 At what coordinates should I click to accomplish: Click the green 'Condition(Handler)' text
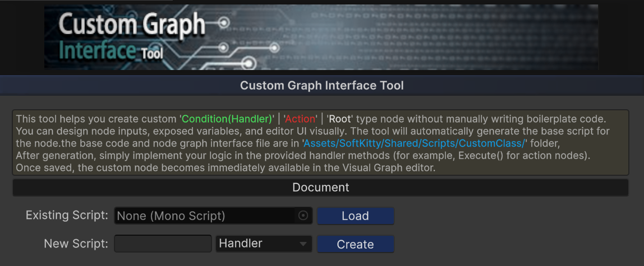[x=227, y=119]
